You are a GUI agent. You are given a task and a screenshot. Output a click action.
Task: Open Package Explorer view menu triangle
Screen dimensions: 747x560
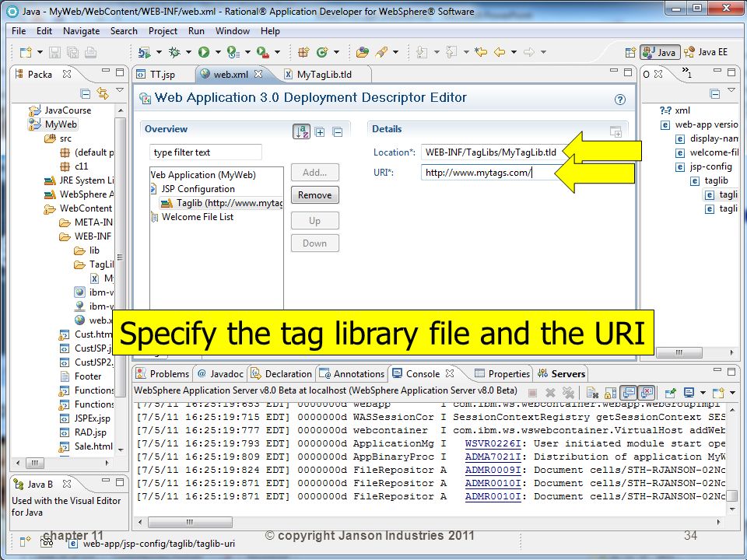120,90
